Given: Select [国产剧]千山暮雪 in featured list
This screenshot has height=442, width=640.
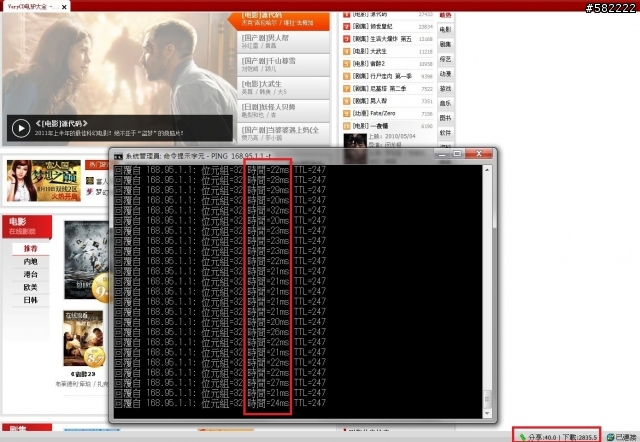Looking at the screenshot, I should pyautogui.click(x=283, y=64).
